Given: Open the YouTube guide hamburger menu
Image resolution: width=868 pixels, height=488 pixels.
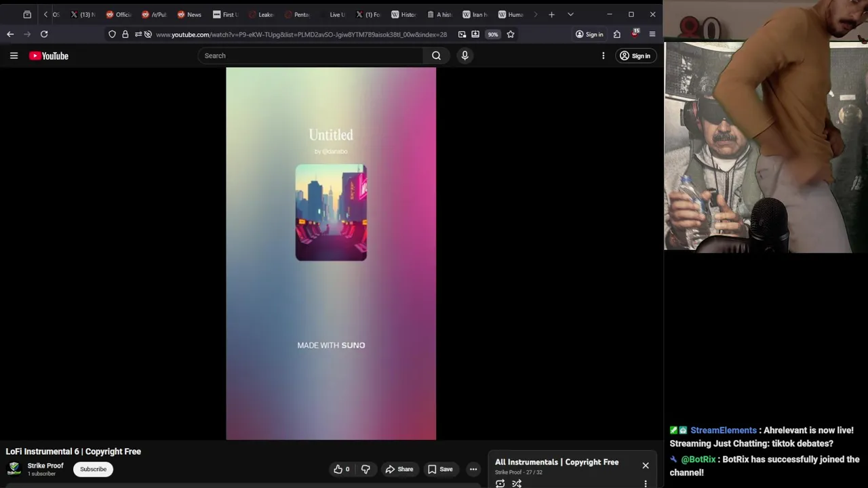Looking at the screenshot, I should coord(14,56).
